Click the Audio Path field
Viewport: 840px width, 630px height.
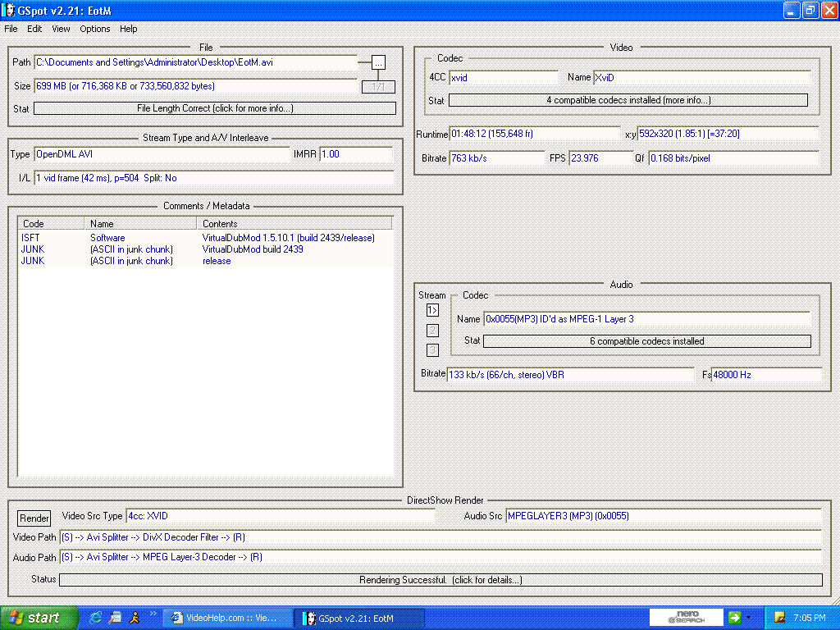click(x=441, y=557)
